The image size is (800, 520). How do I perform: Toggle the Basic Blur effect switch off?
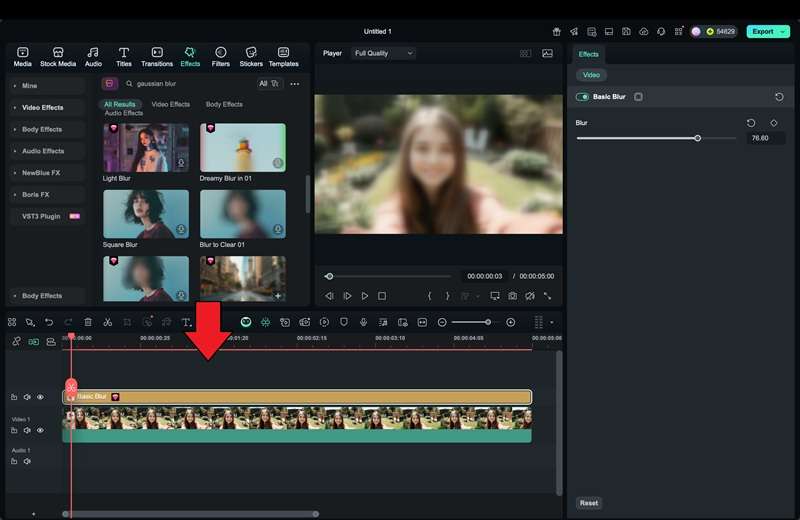583,97
